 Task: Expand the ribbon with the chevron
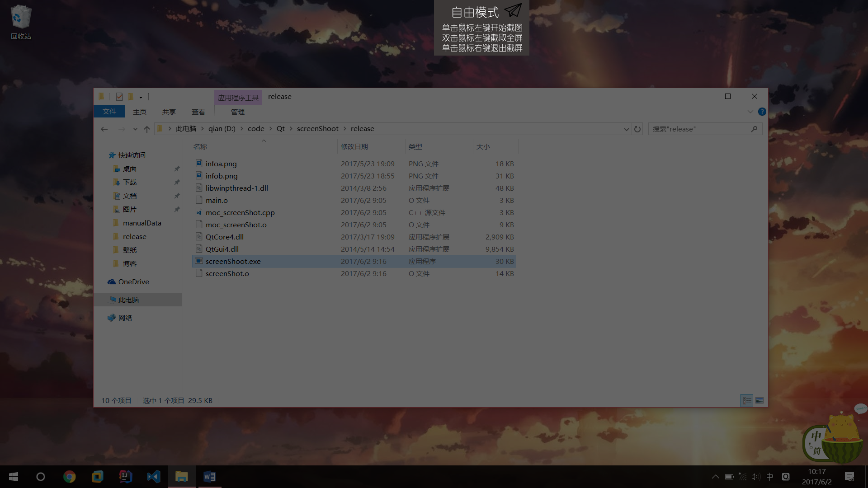coord(750,112)
